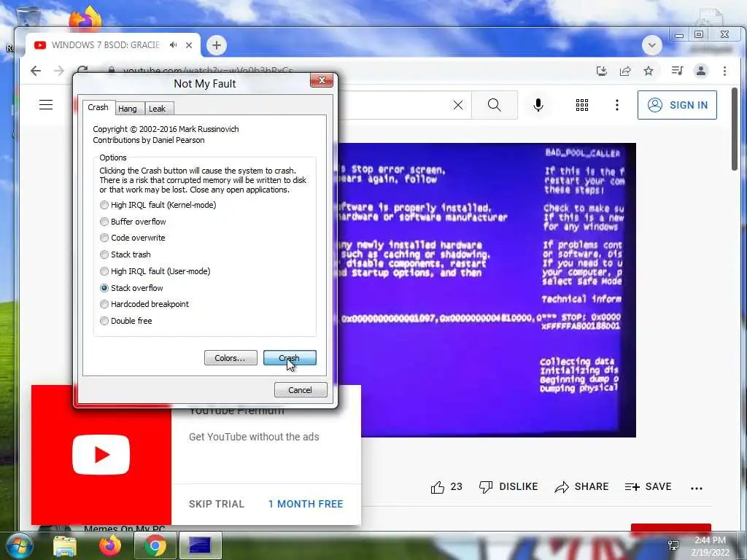
Task: Mute the YouTube browser tab audio icon
Action: tap(174, 45)
